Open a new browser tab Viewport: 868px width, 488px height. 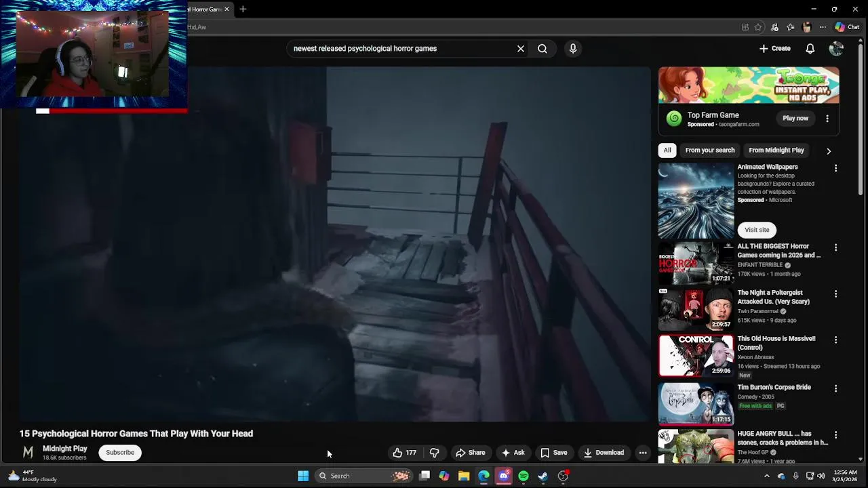pyautogui.click(x=243, y=9)
